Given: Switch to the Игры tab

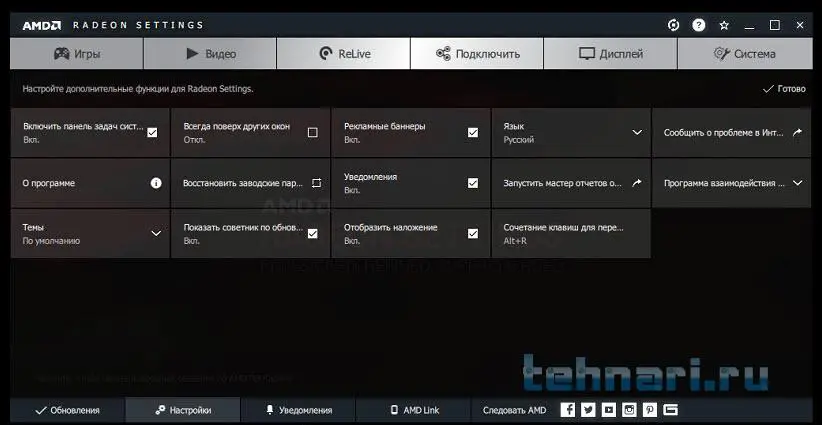Looking at the screenshot, I should (77, 53).
